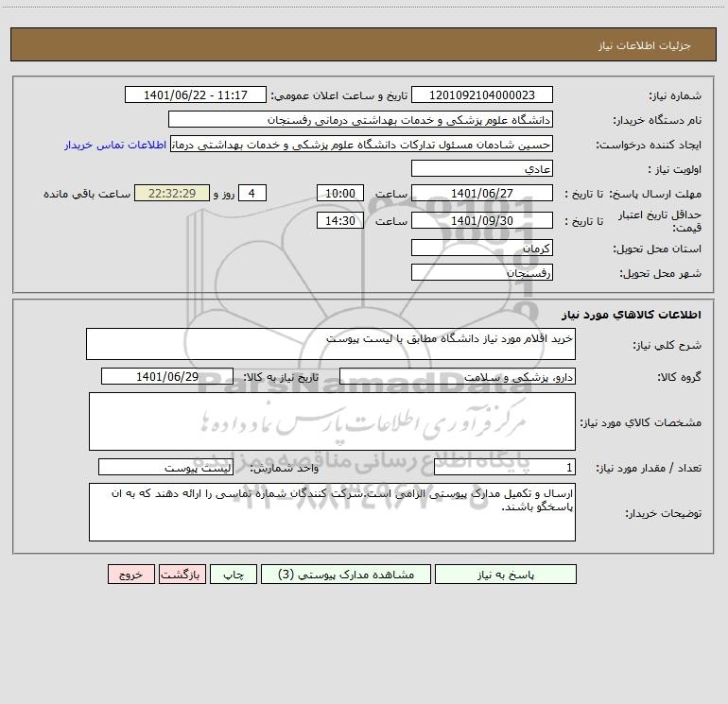The height and width of the screenshot is (704, 728).
Task: Click the priority field عادی
Action: (482, 168)
